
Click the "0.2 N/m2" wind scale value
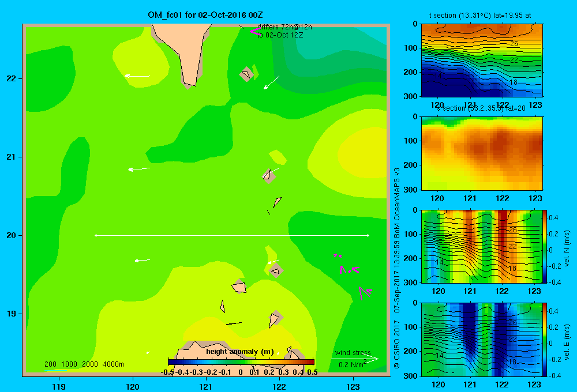tap(353, 364)
